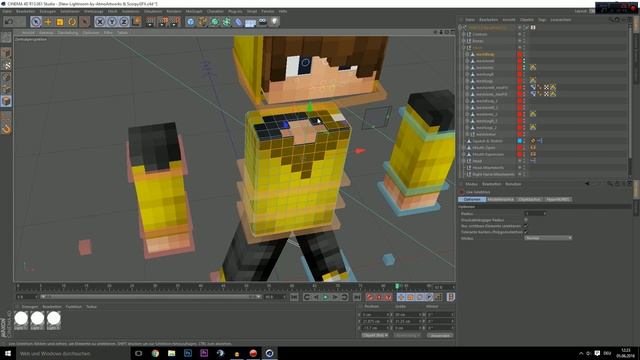Select the highlighted Polygon mode icon
This screenshot has width=640, height=360.
tap(6, 101)
